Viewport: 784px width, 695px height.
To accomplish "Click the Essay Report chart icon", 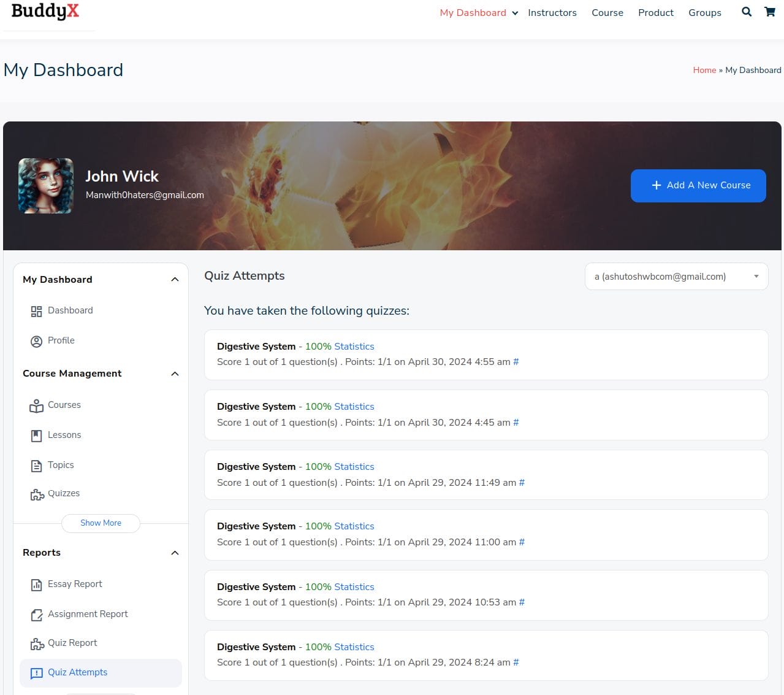I will (x=36, y=585).
